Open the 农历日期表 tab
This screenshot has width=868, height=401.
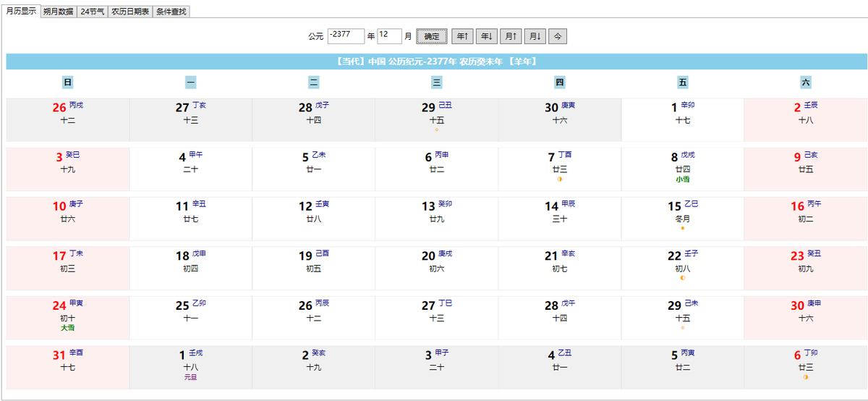pos(130,12)
